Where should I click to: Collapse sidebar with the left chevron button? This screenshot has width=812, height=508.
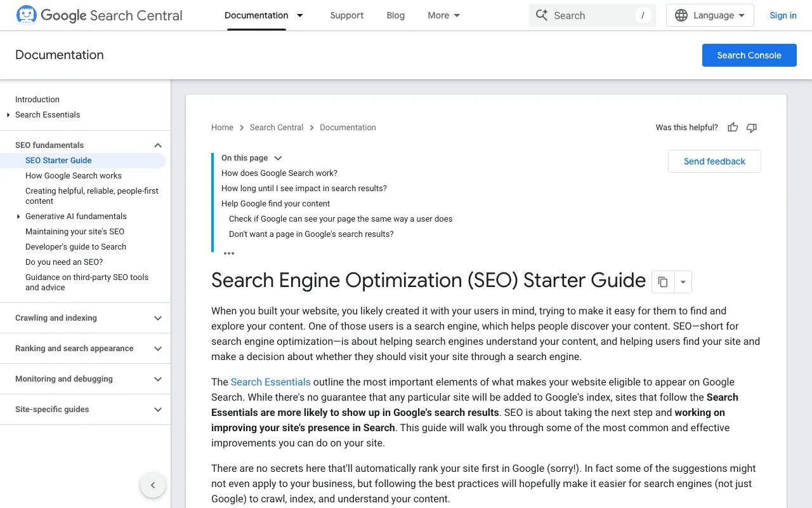tap(153, 486)
